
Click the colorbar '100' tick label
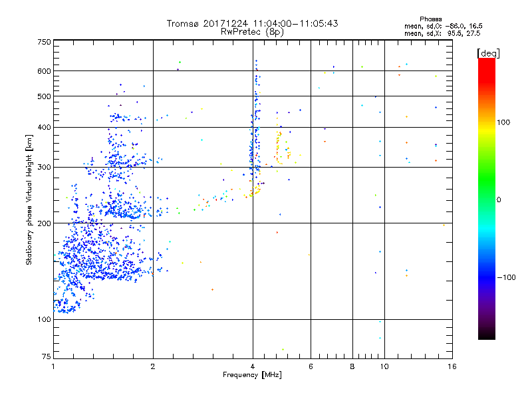(x=503, y=122)
